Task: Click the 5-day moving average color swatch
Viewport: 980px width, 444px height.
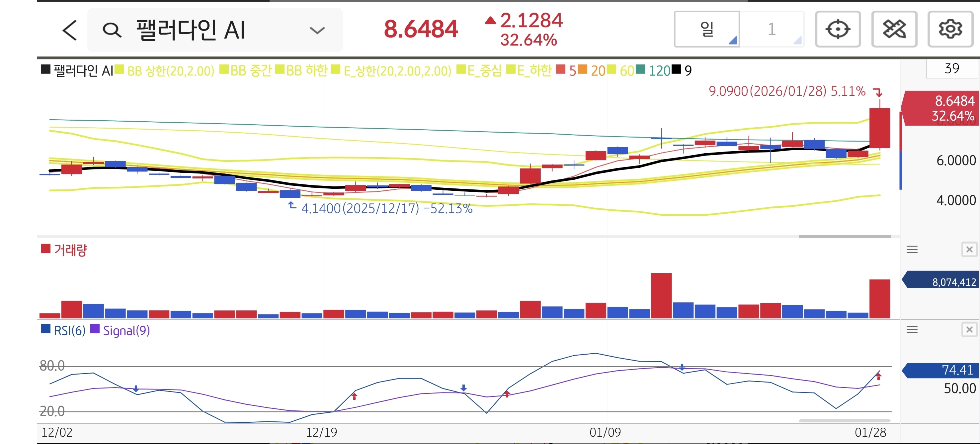Action: point(560,70)
